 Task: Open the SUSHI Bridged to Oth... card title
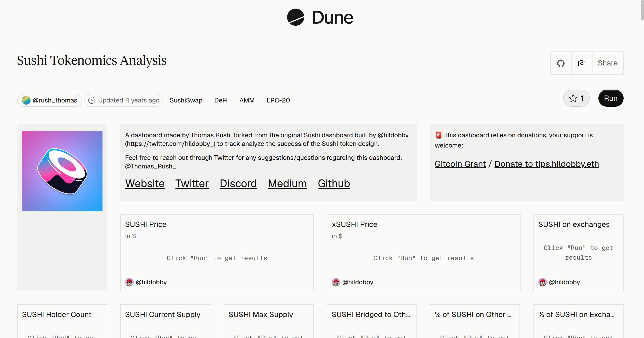coord(371,314)
